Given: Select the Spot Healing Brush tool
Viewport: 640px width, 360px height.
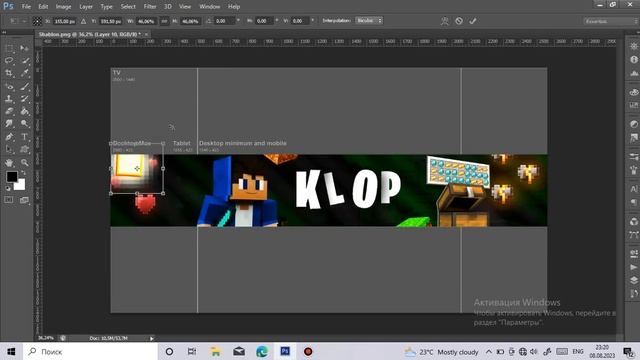Looking at the screenshot, I should (x=9, y=86).
